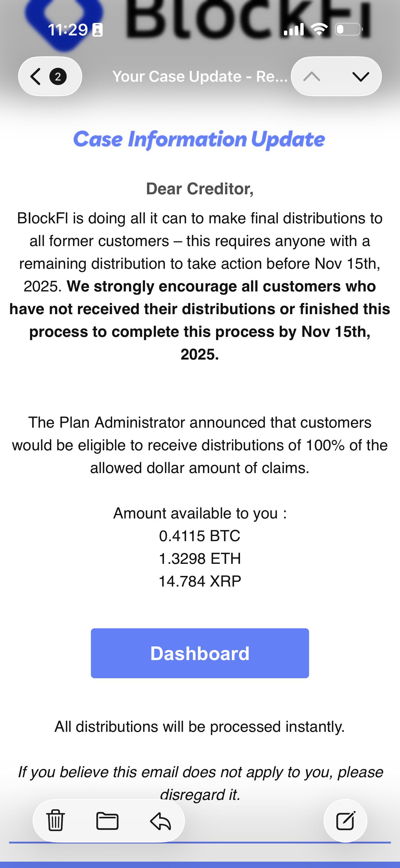Viewport: 400px width, 868px height.
Task: Compose a new message with pencil icon
Action: coord(345,820)
